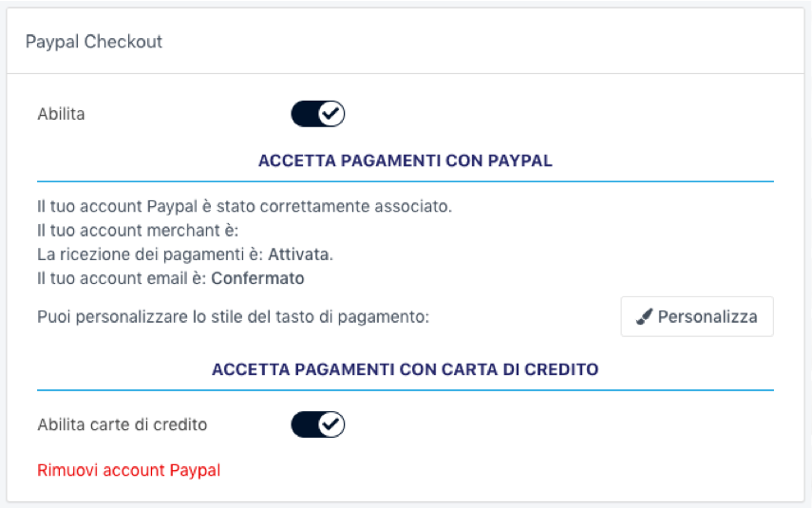This screenshot has width=812, height=508.
Task: Click the Rimuovi account Paypal link
Action: [128, 470]
